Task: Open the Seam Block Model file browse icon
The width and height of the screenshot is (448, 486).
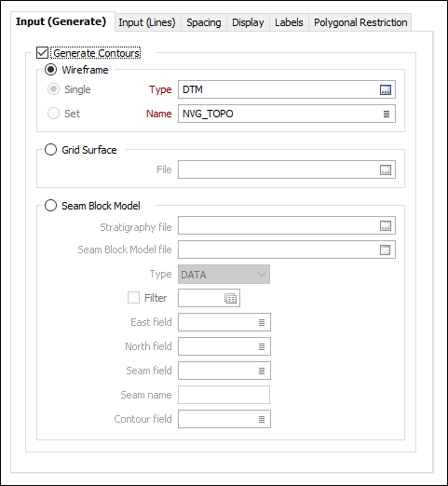Action: [x=386, y=250]
